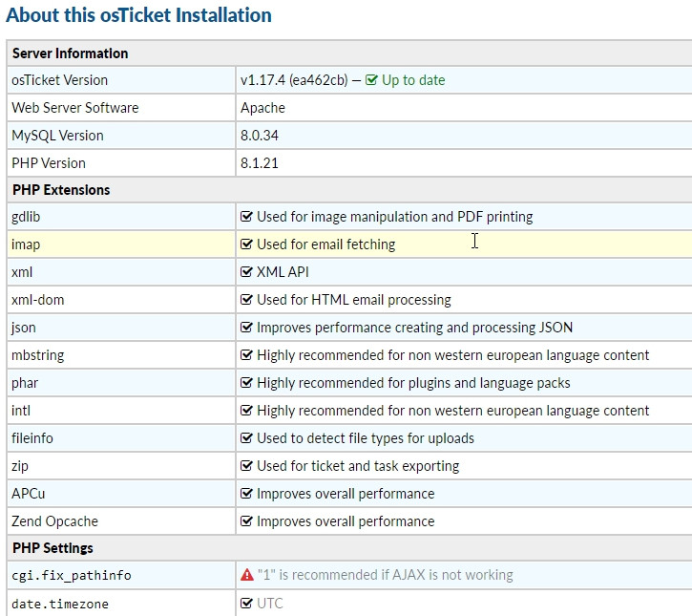Click the About this osTicket Installation heading
The image size is (692, 616).
(x=138, y=15)
